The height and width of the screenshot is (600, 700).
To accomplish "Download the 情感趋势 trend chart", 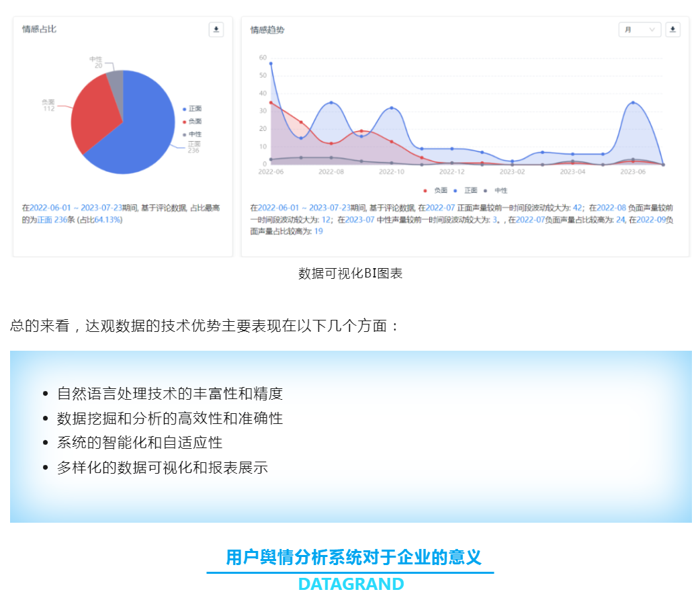I will pos(672,30).
